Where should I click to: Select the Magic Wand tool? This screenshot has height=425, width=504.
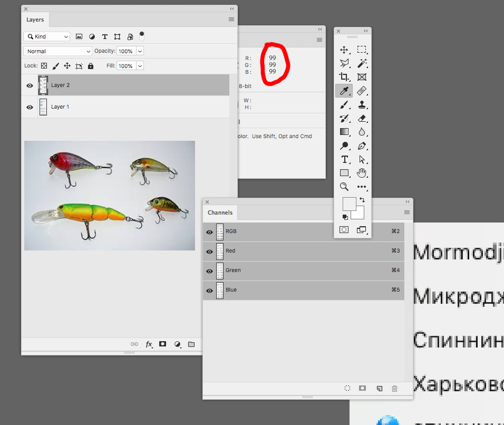pos(362,63)
